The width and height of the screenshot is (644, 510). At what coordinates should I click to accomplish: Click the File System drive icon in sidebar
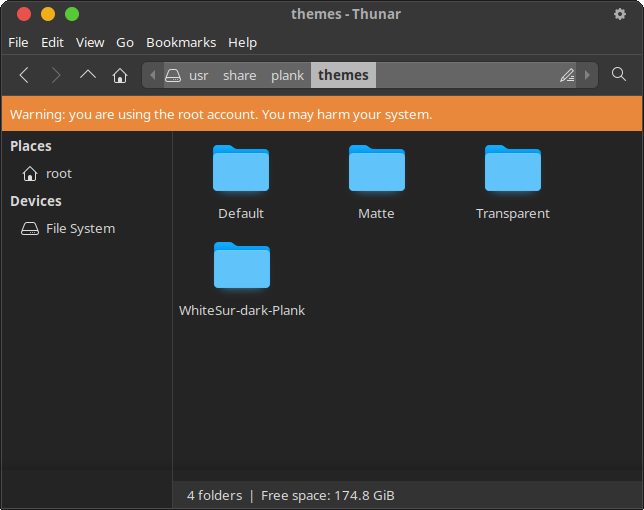pyautogui.click(x=30, y=228)
